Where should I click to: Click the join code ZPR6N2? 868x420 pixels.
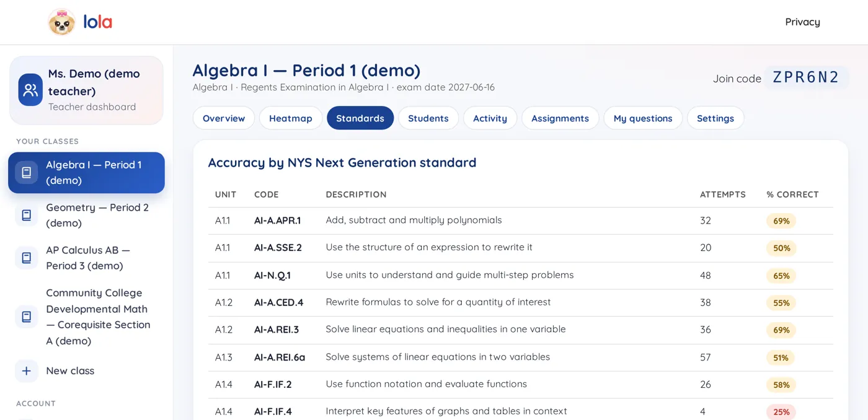click(806, 77)
